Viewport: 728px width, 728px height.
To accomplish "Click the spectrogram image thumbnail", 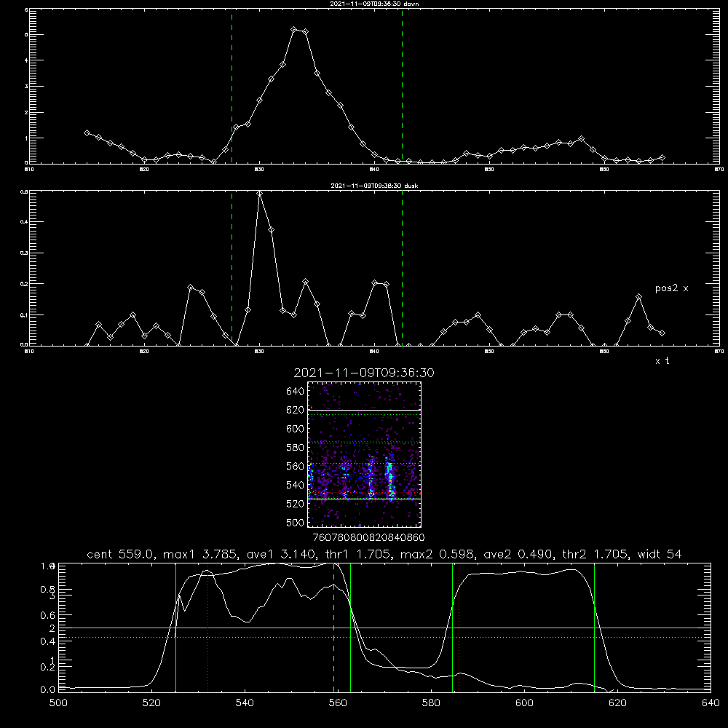I will point(364,454).
